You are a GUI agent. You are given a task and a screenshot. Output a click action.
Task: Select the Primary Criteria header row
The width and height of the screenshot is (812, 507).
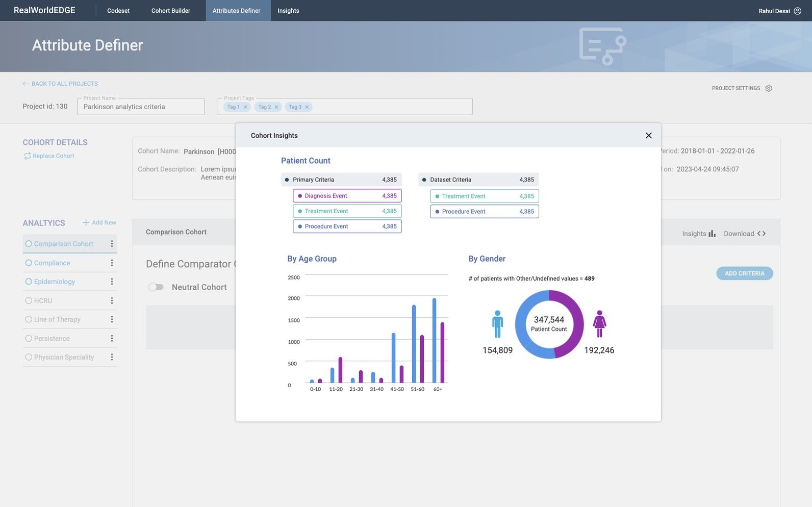(341, 180)
